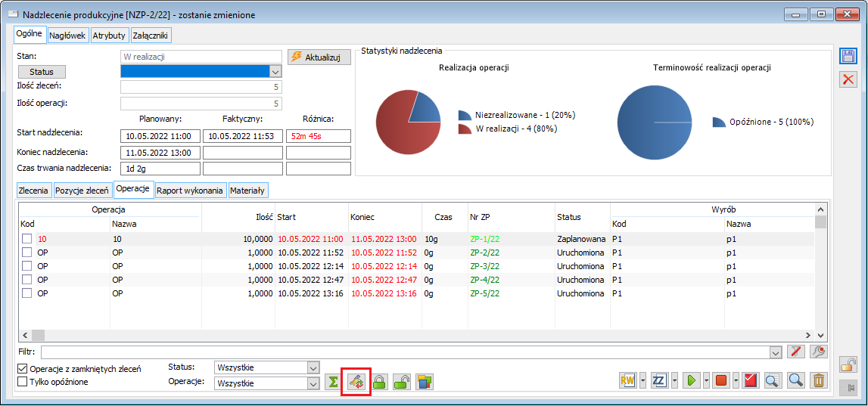Check the box for operation 10 row
Screen dimensions: 868x406
tap(26, 238)
